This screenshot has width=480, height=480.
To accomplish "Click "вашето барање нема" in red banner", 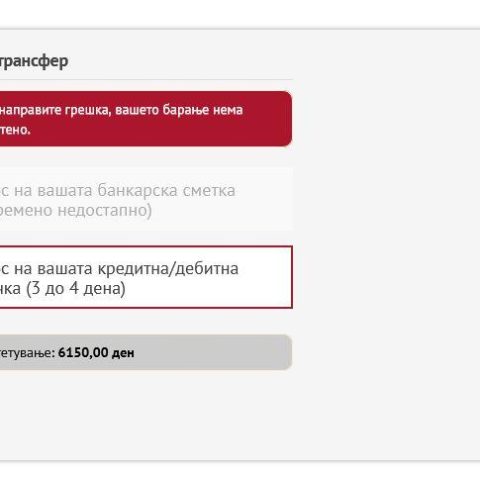I will click(x=179, y=110).
